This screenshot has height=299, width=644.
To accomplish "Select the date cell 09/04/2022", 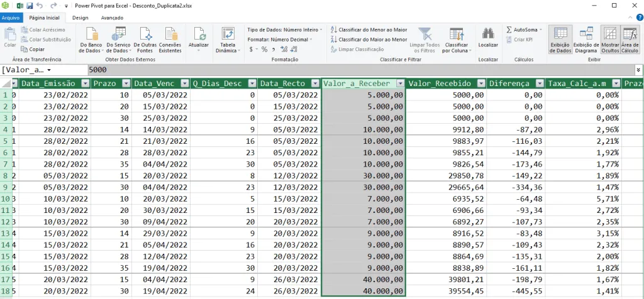I will tap(160, 222).
